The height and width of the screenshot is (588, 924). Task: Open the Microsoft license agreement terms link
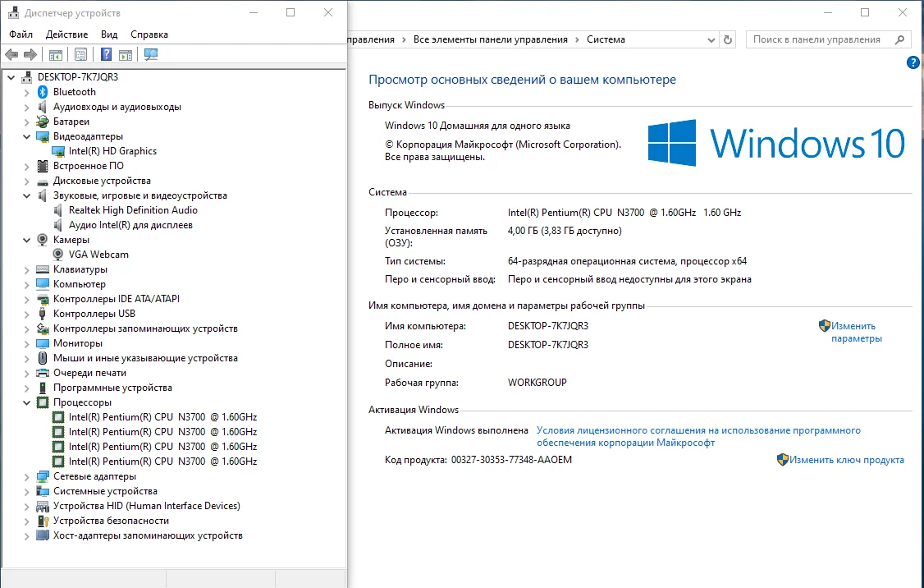point(698,436)
